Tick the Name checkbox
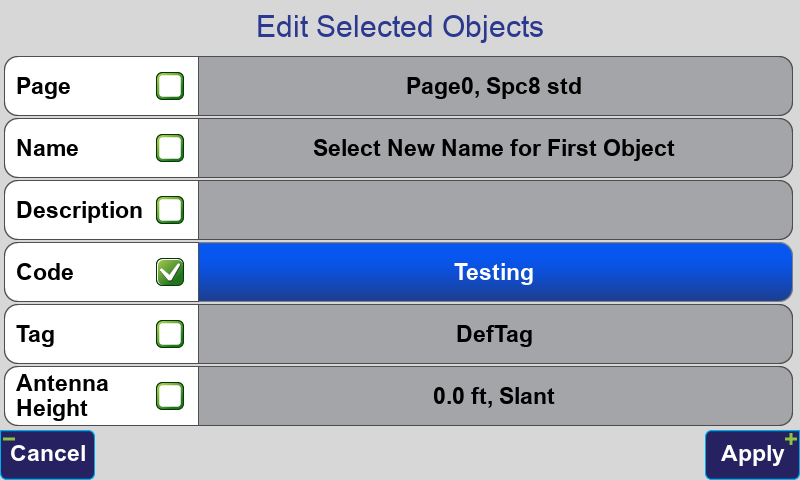Image resolution: width=800 pixels, height=480 pixels. pos(170,148)
